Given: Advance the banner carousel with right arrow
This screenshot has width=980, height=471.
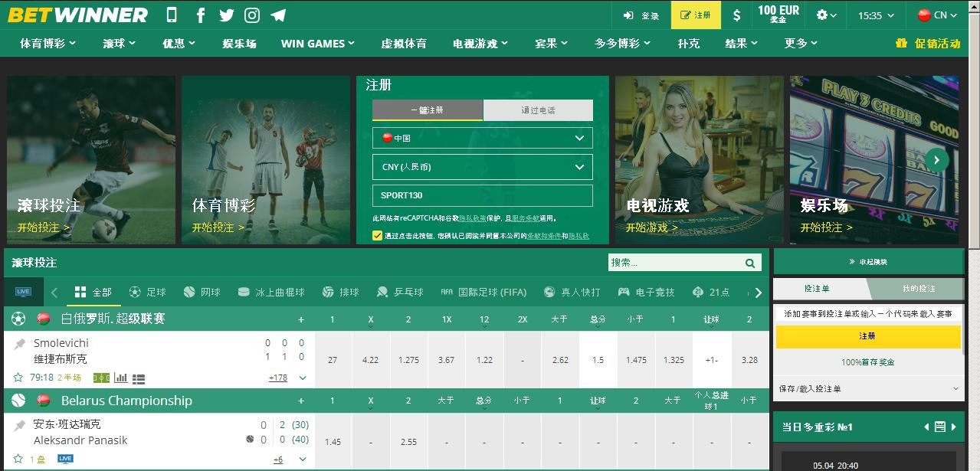Looking at the screenshot, I should [x=936, y=159].
